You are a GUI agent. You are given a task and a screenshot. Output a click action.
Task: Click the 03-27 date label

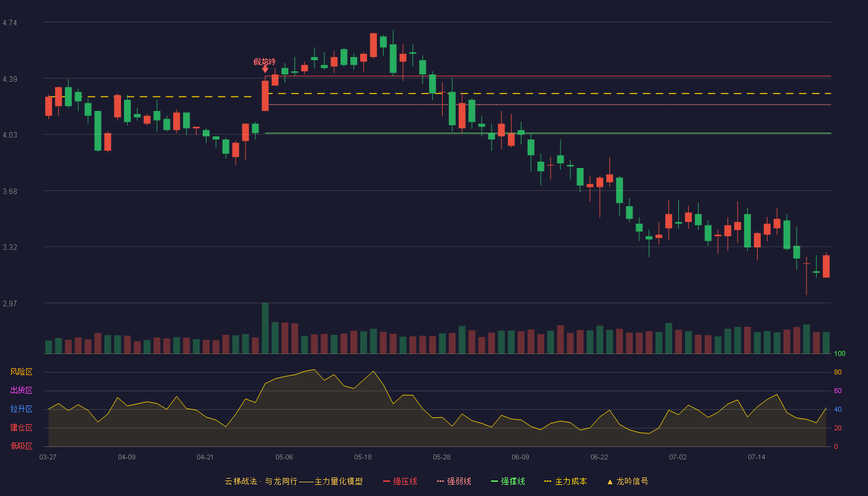pos(48,457)
